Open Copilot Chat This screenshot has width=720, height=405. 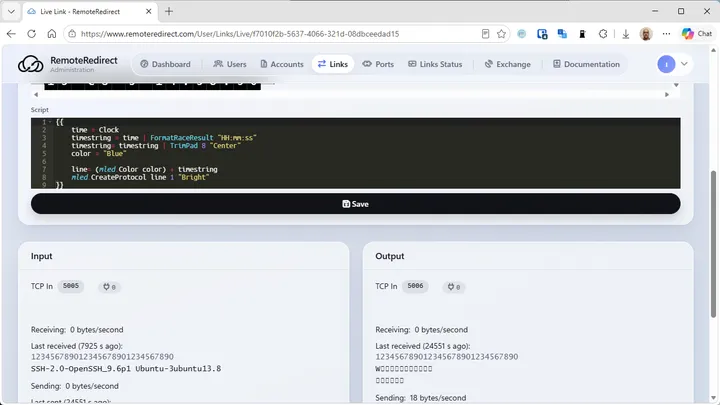[697, 34]
